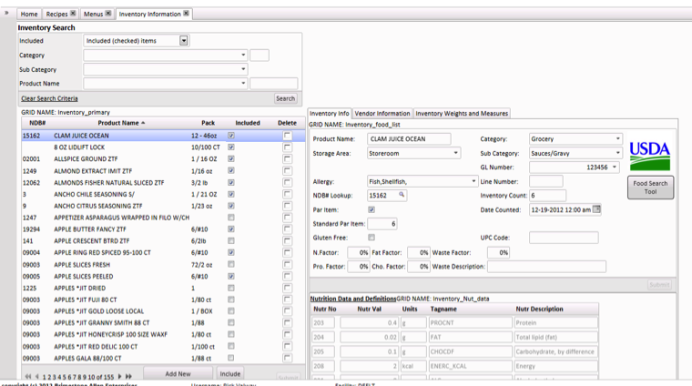Select the APPLE CRESCENT BTRD ZTF row
Image resolution: width=692 pixels, height=386 pixels.
(163, 241)
